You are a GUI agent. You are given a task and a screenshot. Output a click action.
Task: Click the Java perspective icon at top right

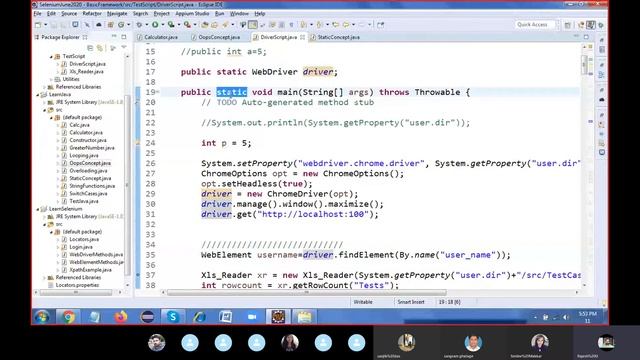[x=591, y=25]
